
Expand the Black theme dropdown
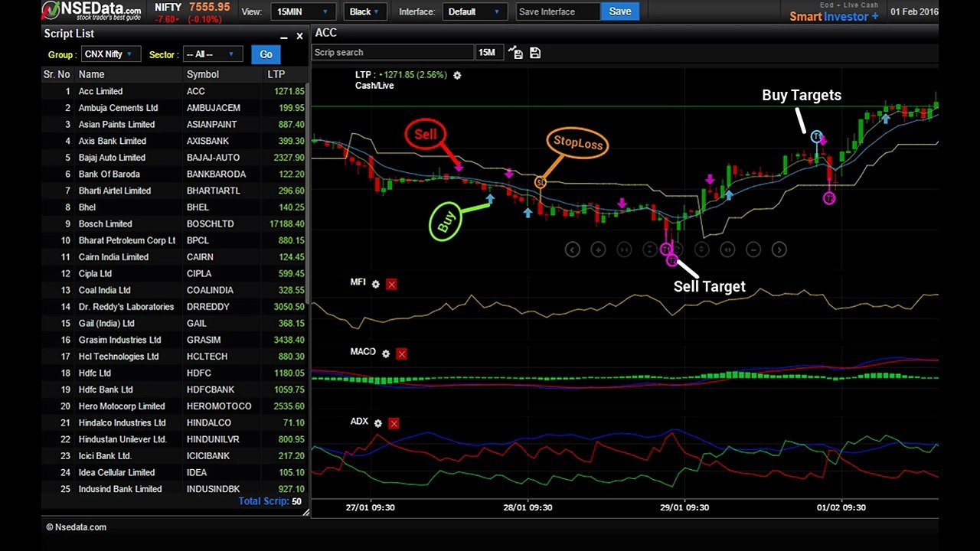coord(364,11)
